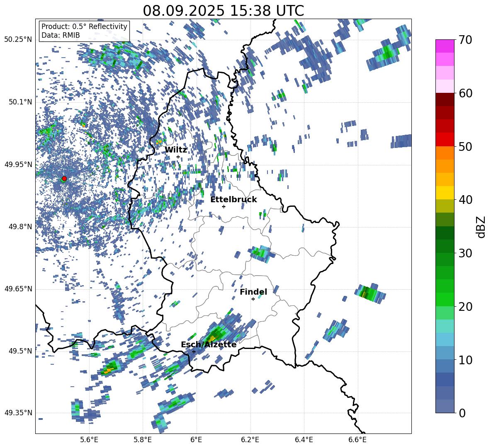This screenshot has width=491, height=448.
Task: Click the green echo near 6.65°E, 49.65°N
Action: [x=369, y=293]
